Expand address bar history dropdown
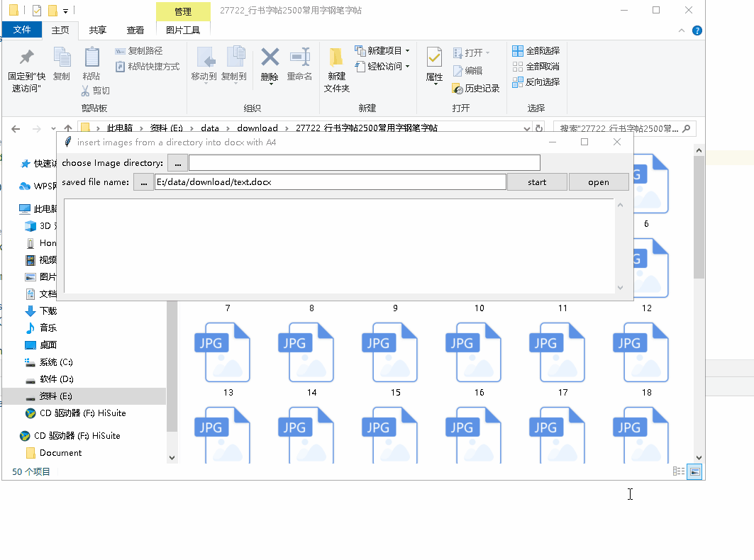This screenshot has height=560, width=754. tap(527, 129)
